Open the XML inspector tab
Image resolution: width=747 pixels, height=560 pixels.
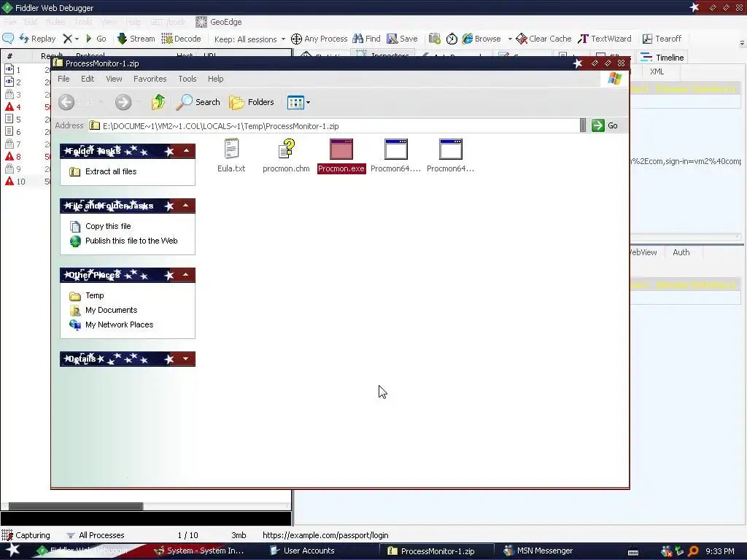tap(657, 71)
